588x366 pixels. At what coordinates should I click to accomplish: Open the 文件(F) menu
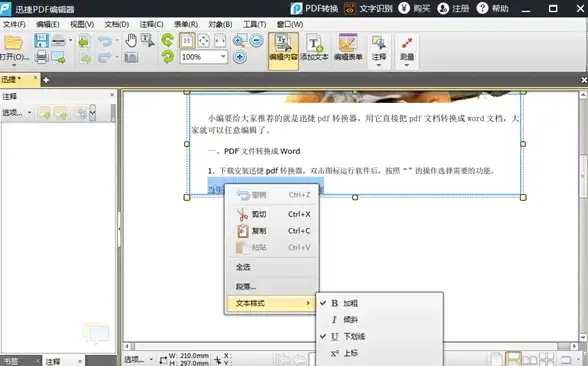[14, 24]
